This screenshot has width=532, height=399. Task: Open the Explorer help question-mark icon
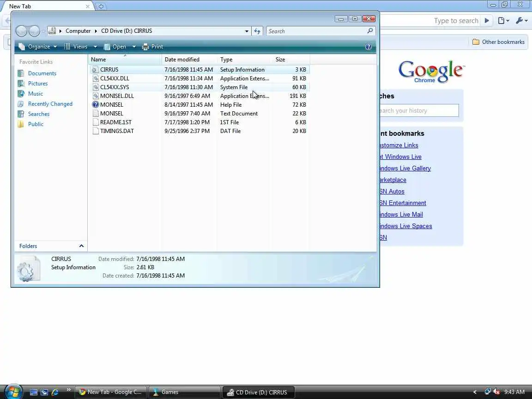tap(369, 47)
